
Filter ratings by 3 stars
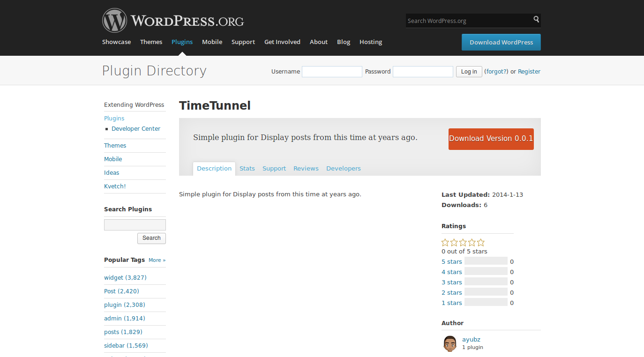click(x=452, y=283)
